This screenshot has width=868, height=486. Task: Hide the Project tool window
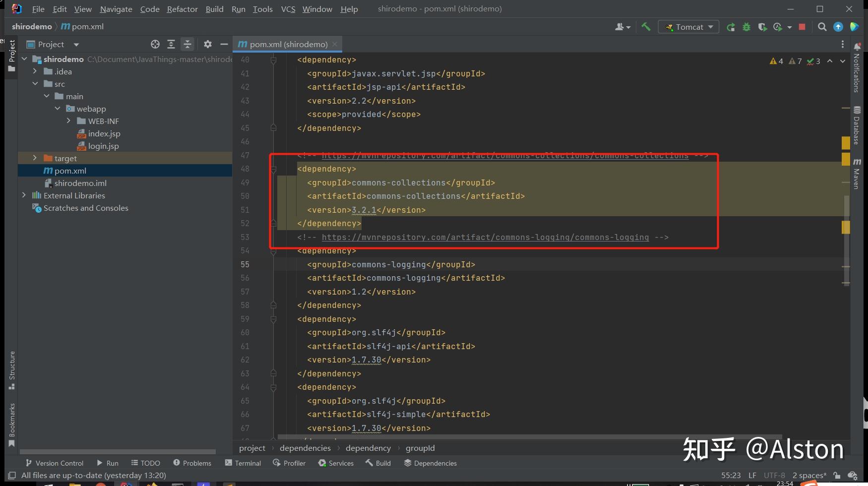tap(224, 44)
